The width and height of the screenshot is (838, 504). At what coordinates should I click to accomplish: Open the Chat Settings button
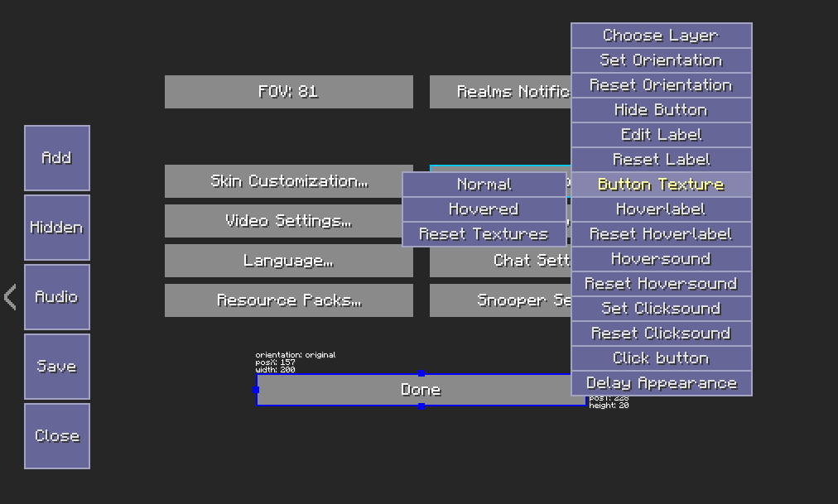point(500,261)
